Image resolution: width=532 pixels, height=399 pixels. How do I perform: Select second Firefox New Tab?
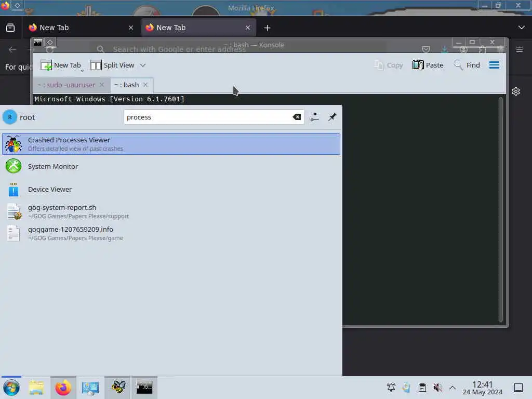[x=198, y=28]
